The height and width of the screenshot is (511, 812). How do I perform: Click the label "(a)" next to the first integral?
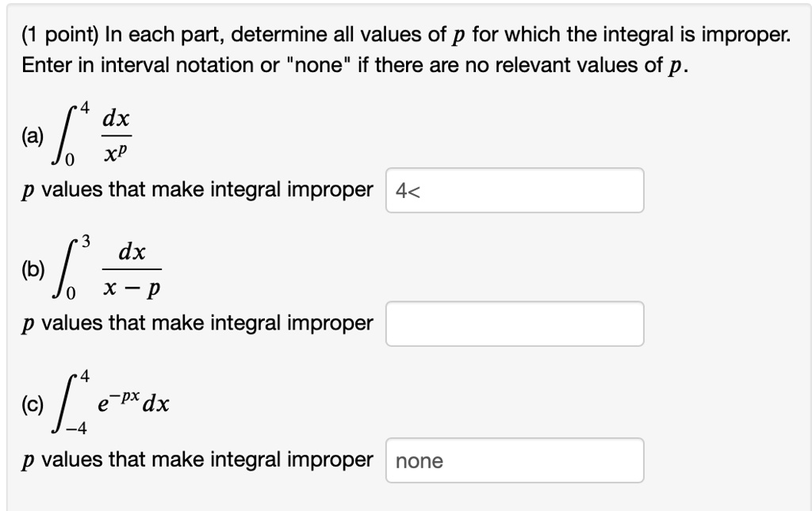coord(33,135)
